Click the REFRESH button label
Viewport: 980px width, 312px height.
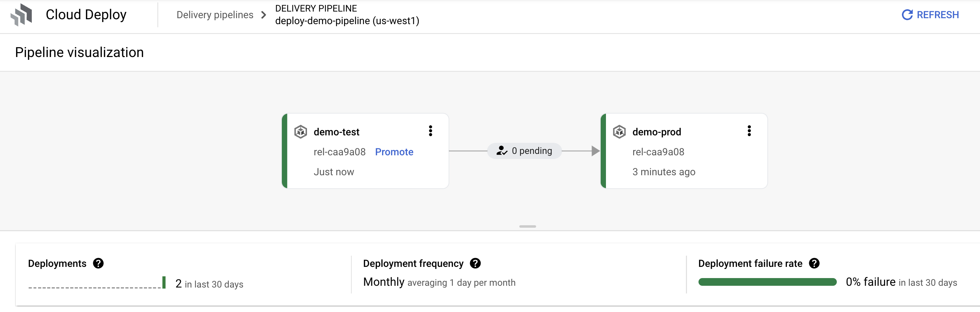tap(937, 15)
